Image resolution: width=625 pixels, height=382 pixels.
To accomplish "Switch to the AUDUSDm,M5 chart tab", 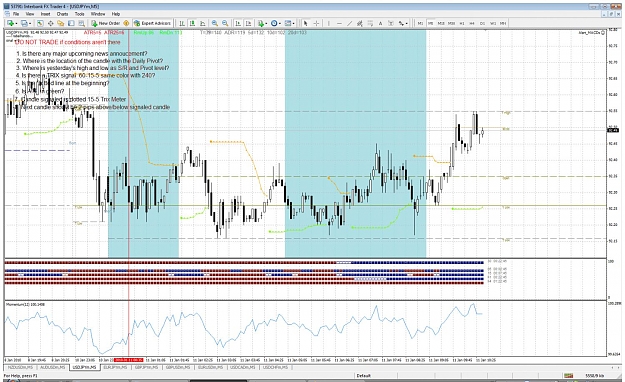I will coord(52,367).
